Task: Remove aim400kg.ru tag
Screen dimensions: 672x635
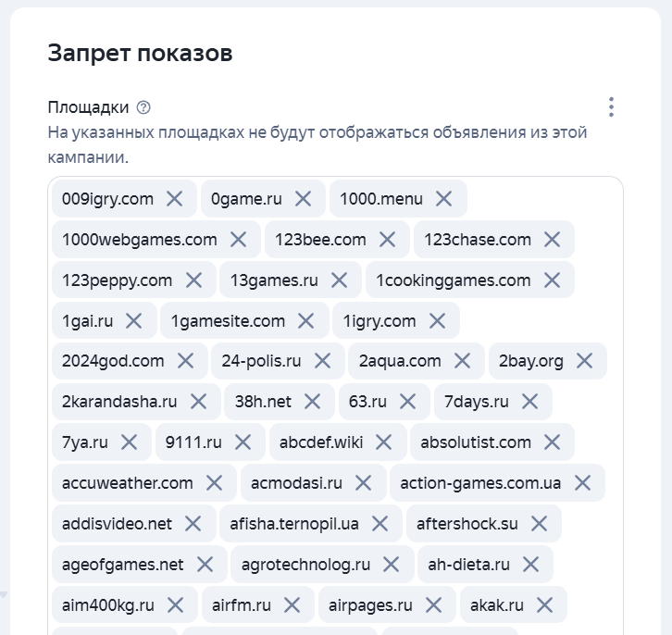Action: tap(175, 605)
